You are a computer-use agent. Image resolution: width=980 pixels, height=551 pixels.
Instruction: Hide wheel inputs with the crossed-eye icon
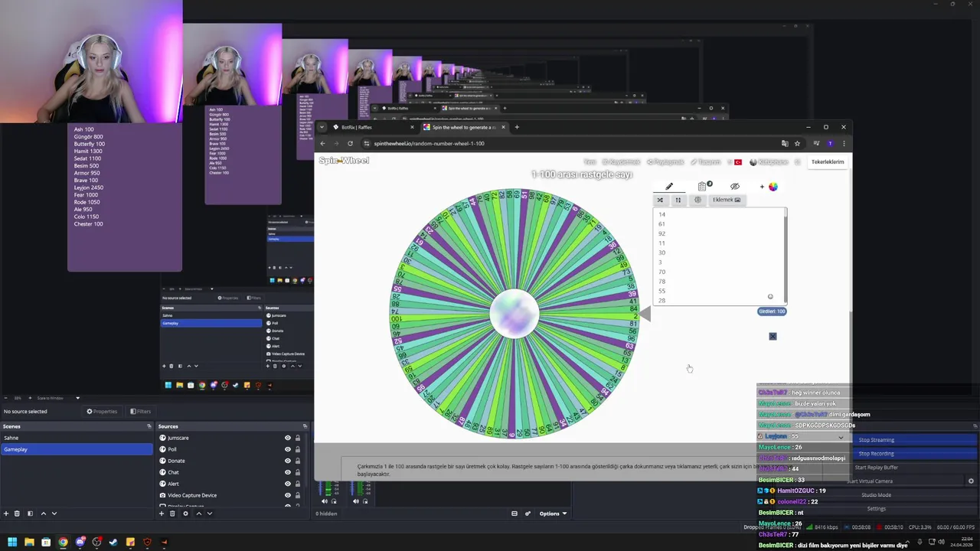click(x=735, y=186)
